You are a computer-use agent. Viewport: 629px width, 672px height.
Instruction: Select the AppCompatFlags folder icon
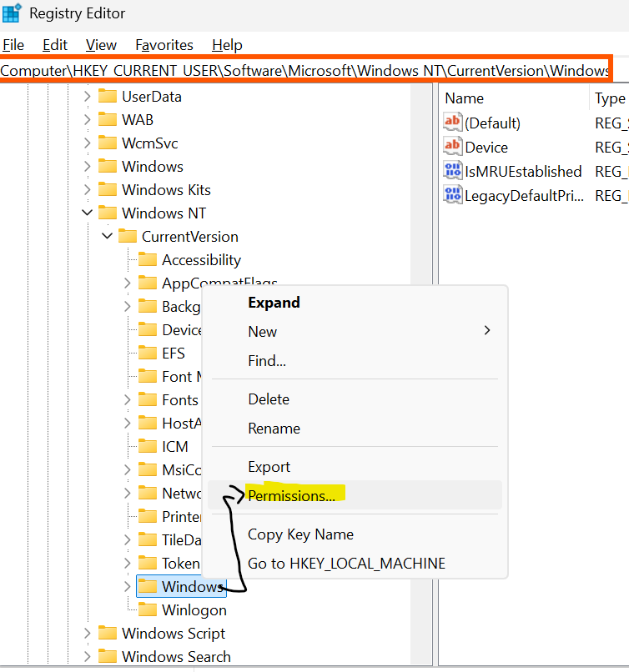tap(148, 283)
